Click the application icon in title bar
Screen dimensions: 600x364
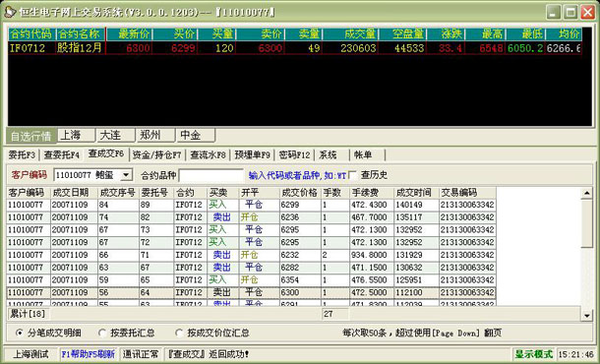(x=10, y=12)
